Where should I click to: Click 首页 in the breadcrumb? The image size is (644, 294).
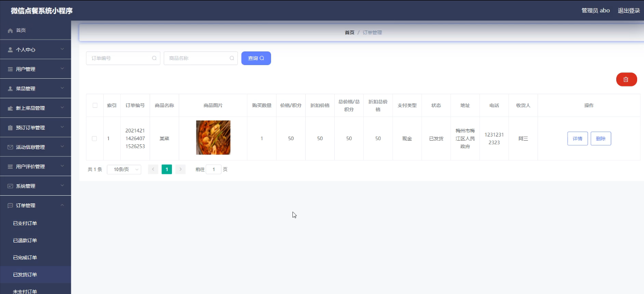pos(349,33)
